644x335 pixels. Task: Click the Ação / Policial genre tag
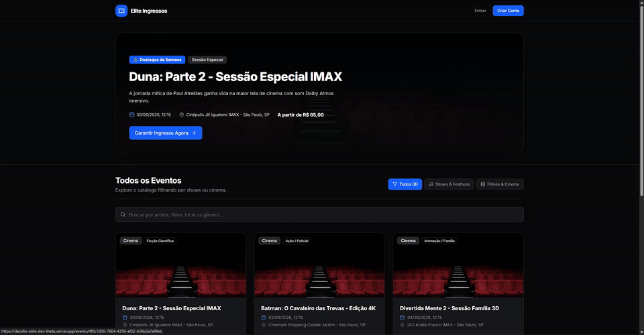[297, 241]
